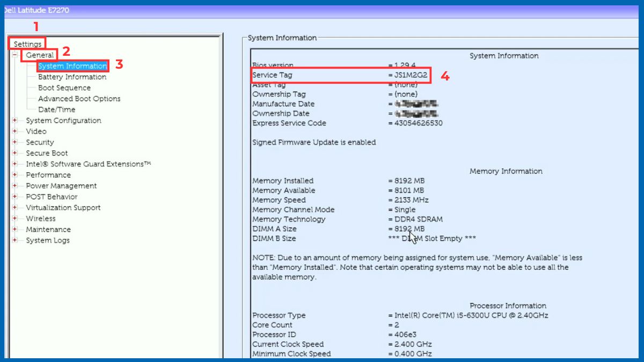Viewport: 644px width, 362px height.
Task: Click the Manufacture Date label
Action: [283, 104]
